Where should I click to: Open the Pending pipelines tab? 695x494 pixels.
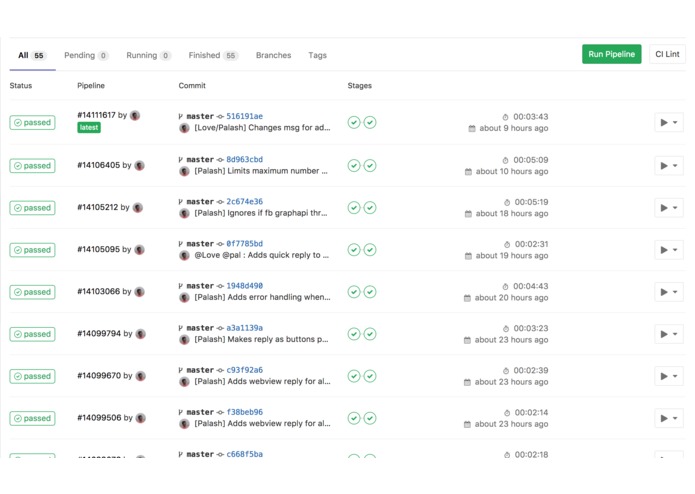point(86,55)
